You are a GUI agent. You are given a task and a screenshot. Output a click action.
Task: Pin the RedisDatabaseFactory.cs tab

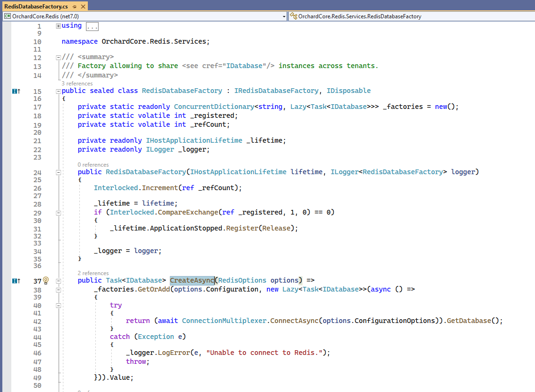click(74, 7)
